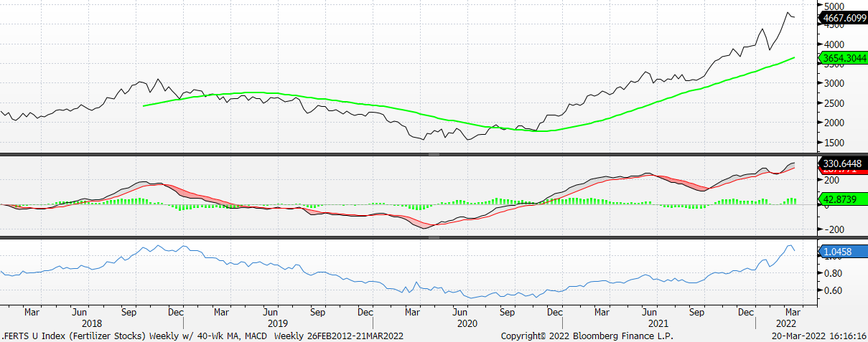Select the 2000 price axis tick label
This screenshot has height=342, width=868.
(836, 123)
